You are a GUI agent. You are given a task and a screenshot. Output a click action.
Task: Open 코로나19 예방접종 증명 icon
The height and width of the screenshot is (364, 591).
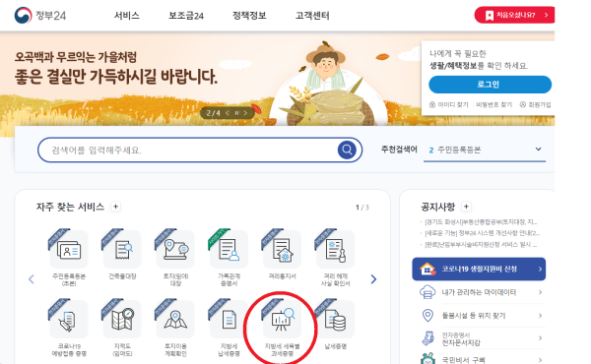pos(69,319)
